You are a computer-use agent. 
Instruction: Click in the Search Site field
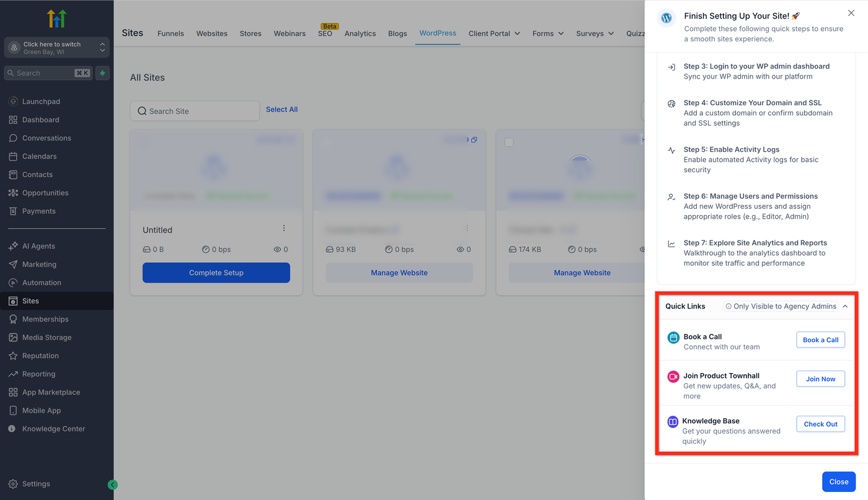click(195, 111)
